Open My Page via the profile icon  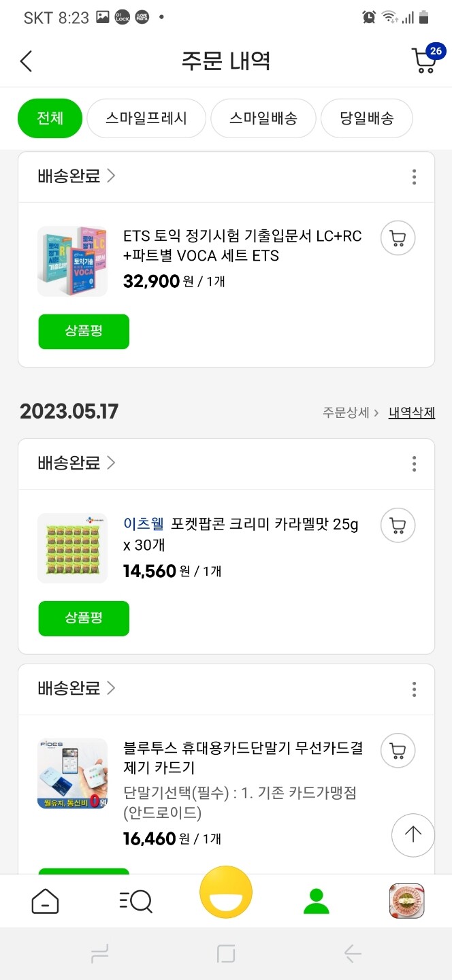317,900
